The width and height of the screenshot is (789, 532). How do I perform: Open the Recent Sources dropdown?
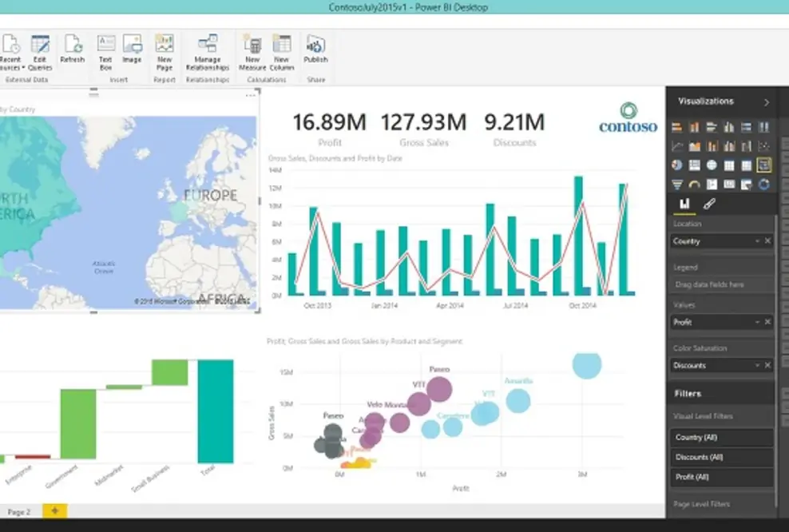[x=10, y=53]
